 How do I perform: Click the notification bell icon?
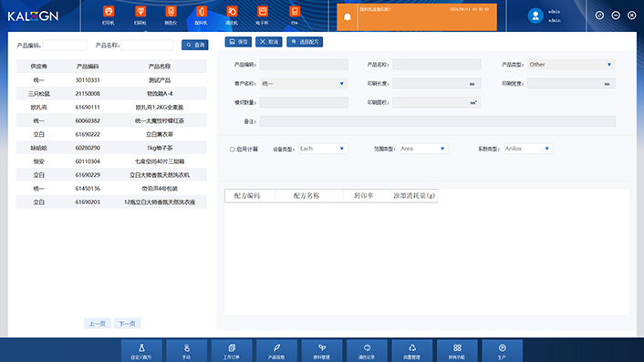[x=347, y=17]
